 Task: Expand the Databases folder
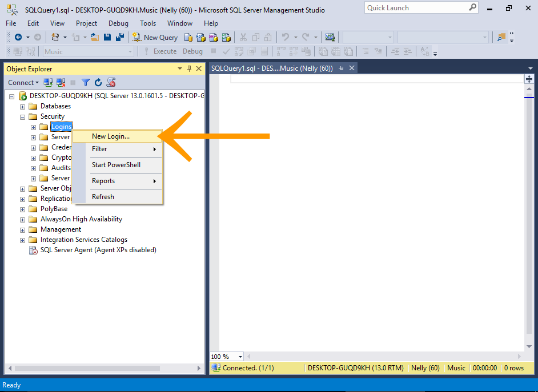point(23,106)
